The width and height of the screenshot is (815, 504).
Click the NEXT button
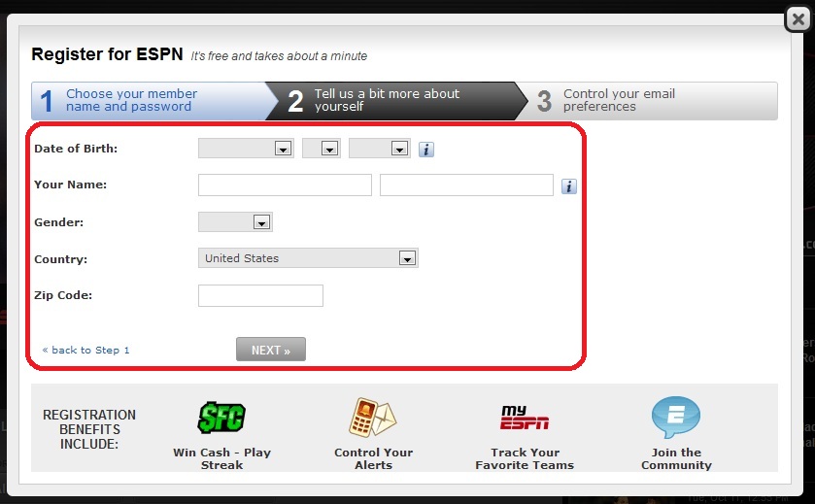(x=271, y=350)
